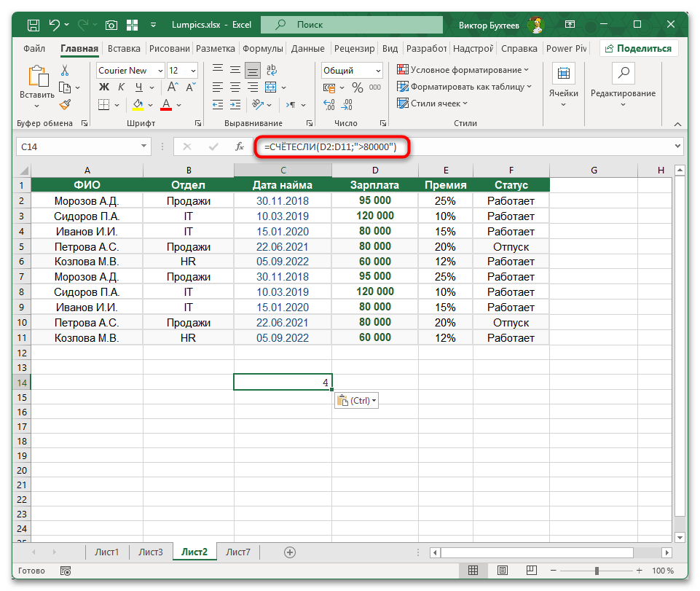
Task: Add a new sheet with plus icon
Action: point(290,552)
